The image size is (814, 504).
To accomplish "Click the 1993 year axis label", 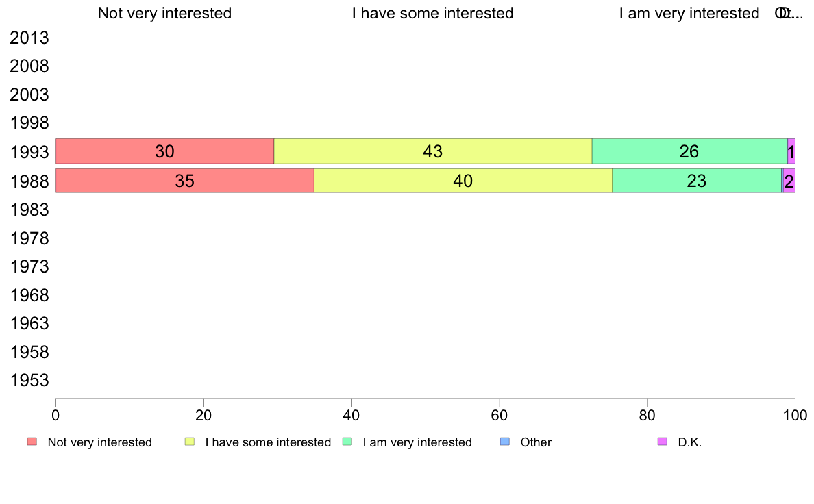I will tap(29, 152).
